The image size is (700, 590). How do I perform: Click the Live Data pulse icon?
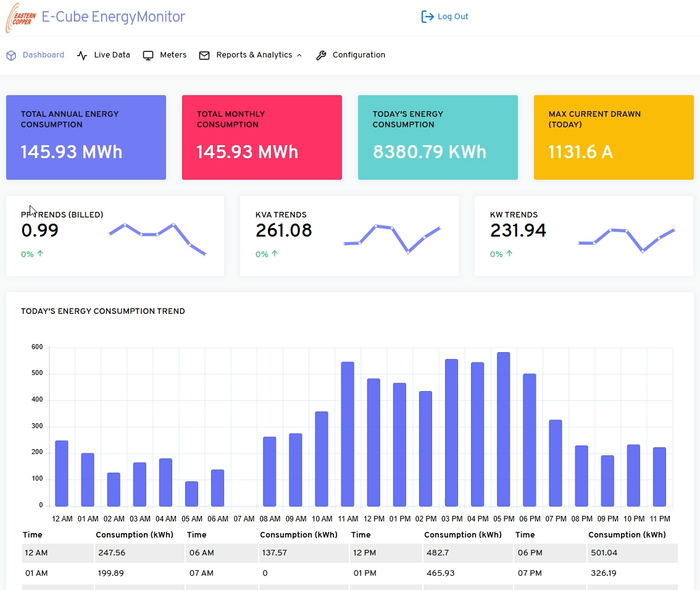[x=82, y=56]
